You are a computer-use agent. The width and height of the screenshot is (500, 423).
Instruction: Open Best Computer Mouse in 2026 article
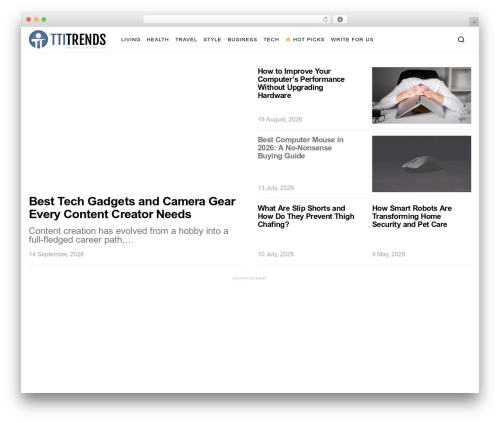click(x=300, y=148)
